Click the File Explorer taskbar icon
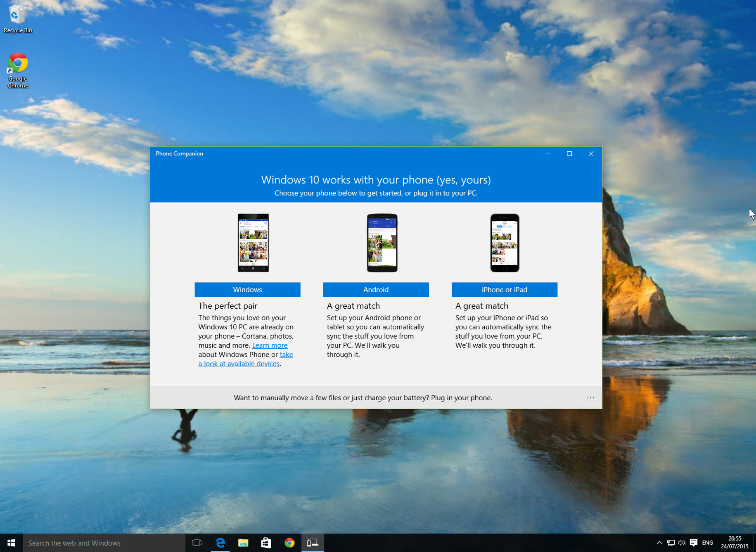The height and width of the screenshot is (552, 756). [243, 542]
